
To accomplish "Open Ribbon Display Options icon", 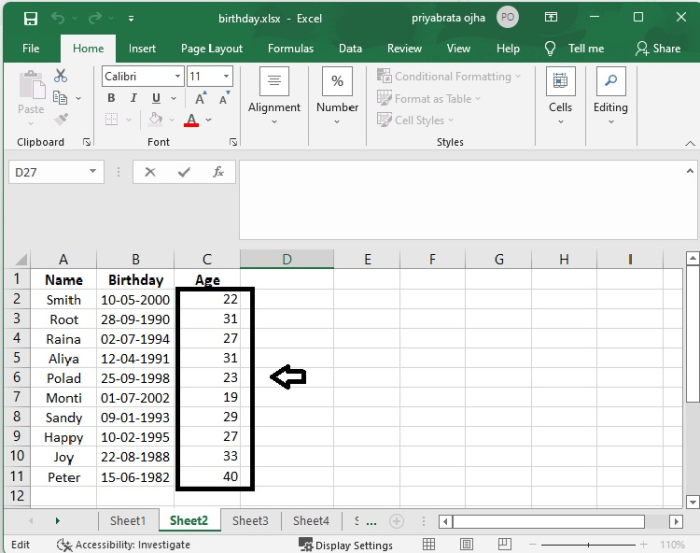I will tap(551, 17).
